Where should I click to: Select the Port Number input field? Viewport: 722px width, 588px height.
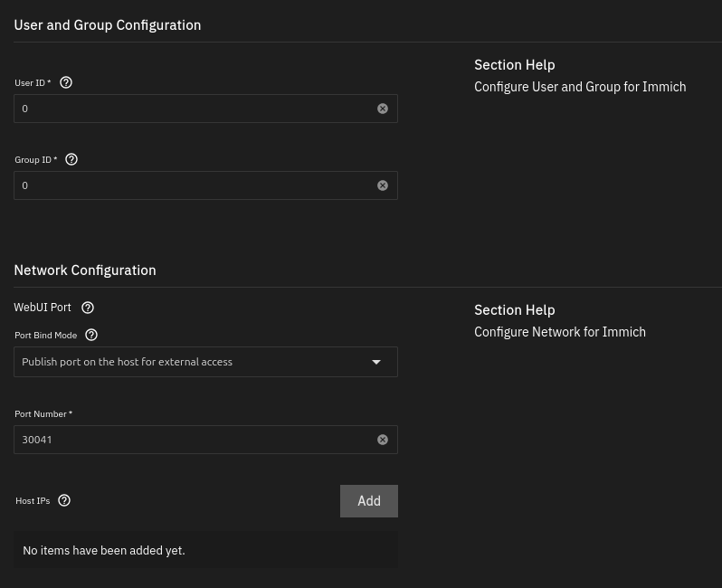[x=195, y=440]
